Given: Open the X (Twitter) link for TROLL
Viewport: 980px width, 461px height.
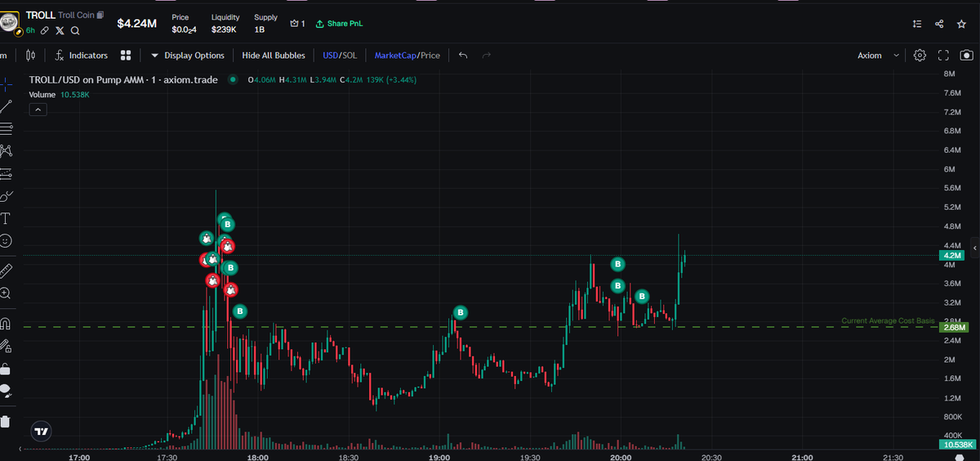Looking at the screenshot, I should pos(60,30).
